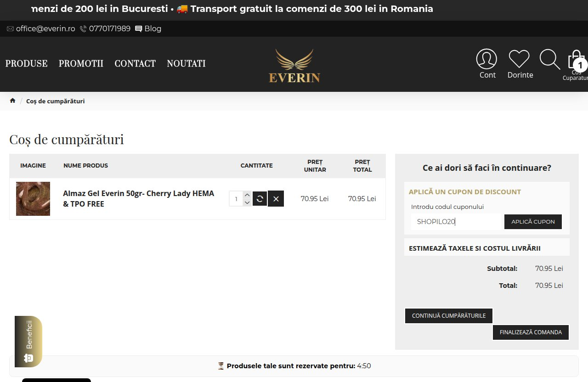This screenshot has height=382, width=588.
Task: Click Continuă Cumpărăturile button
Action: 449,316
